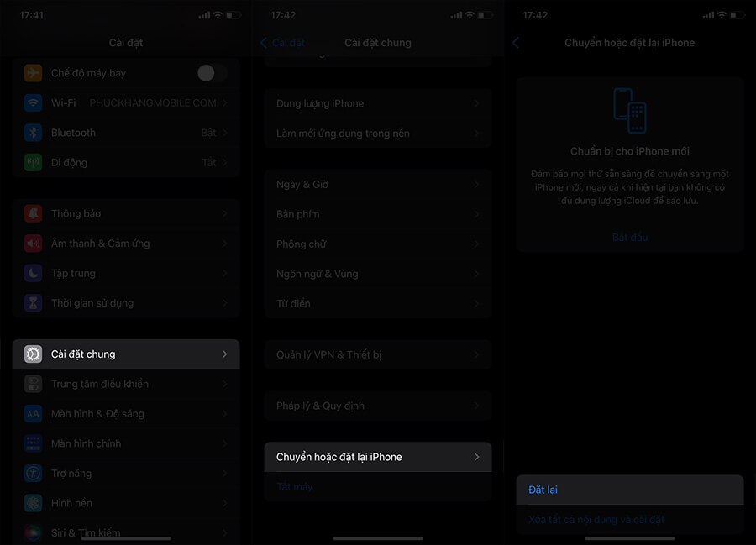The image size is (756, 545).
Task: Open Bàn phím keyboard settings
Action: 377,214
